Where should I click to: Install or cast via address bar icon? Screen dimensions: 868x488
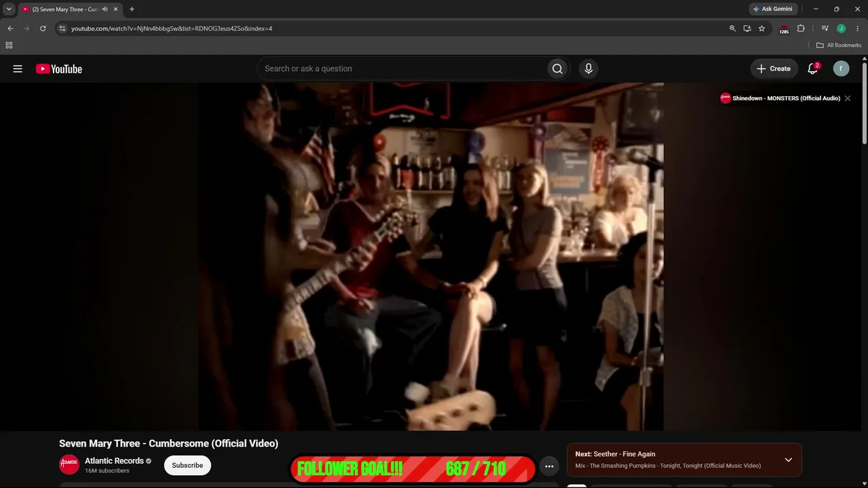point(747,28)
